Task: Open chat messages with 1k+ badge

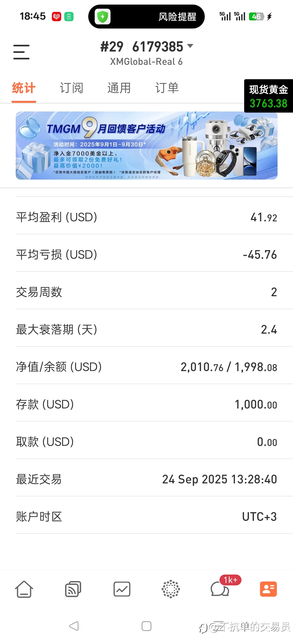Action: coord(220,589)
